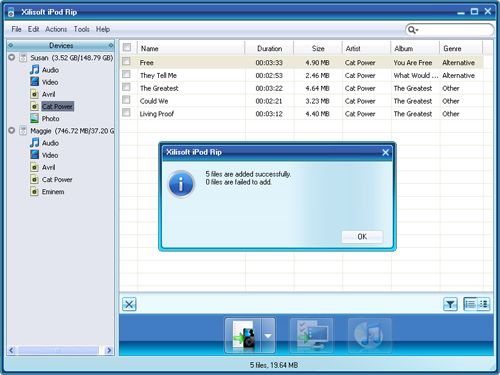Click the filter funnel icon
The height and width of the screenshot is (375, 500).
pyautogui.click(x=450, y=304)
